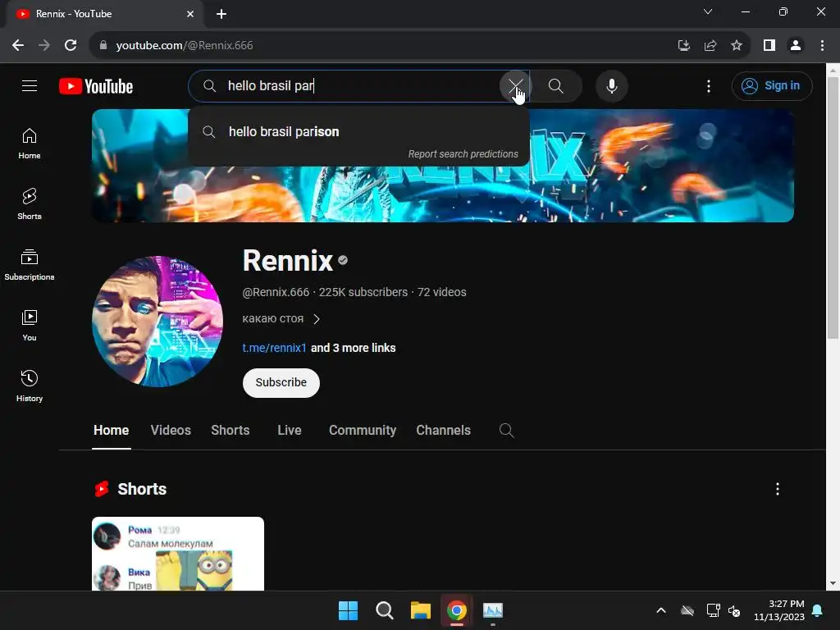This screenshot has height=630, width=840.
Task: Click the Rennix channel avatar
Action: tap(157, 322)
